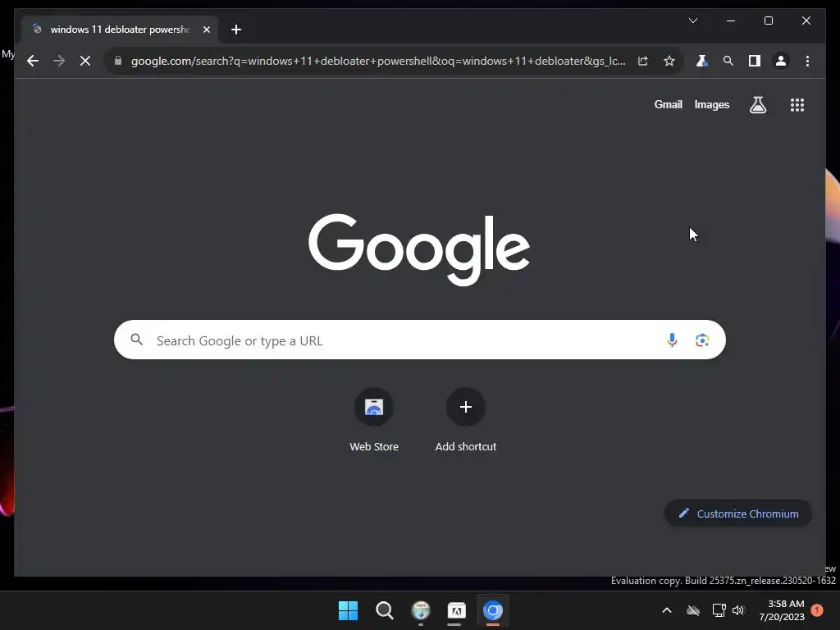Minimize the Chromium window
Viewport: 840px width, 630px height.
coord(731,21)
